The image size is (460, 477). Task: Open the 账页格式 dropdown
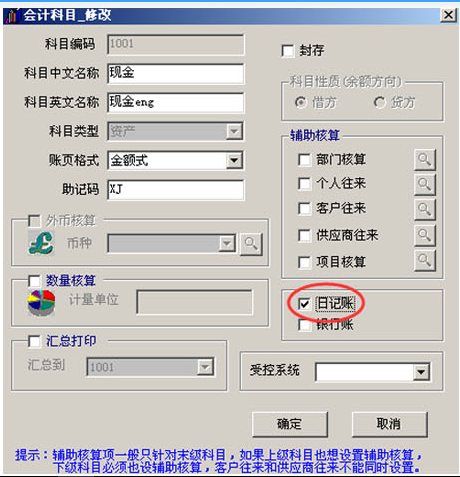(234, 160)
